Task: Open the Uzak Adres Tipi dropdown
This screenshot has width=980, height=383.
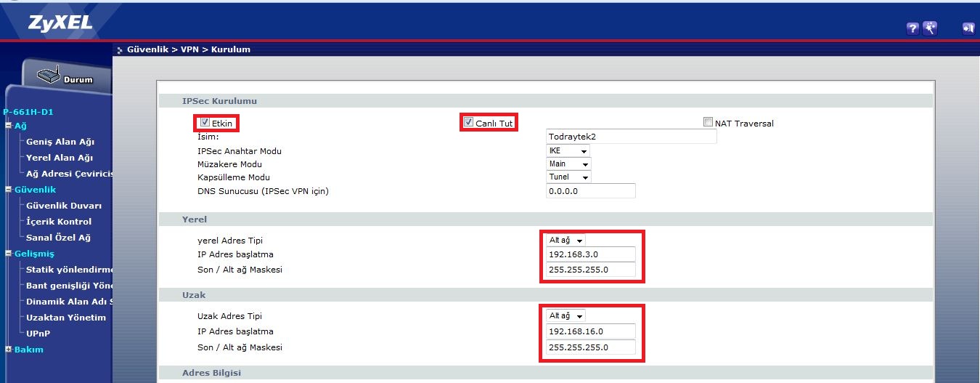Action: [566, 316]
